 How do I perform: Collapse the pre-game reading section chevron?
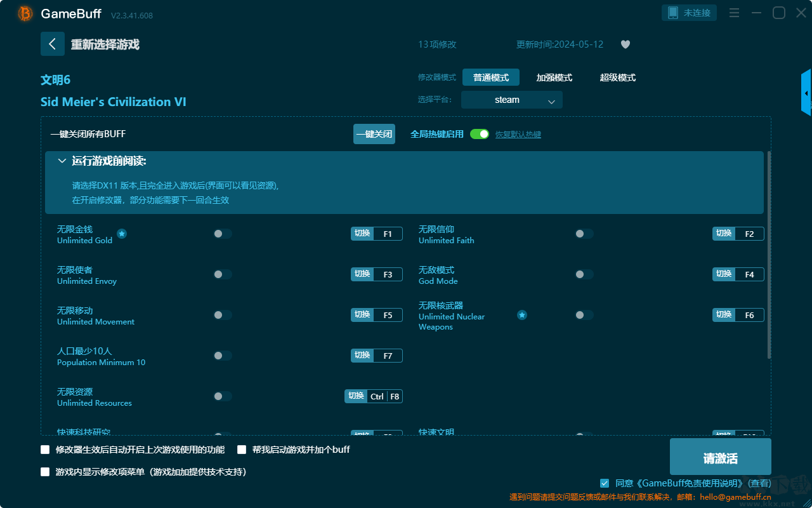[x=62, y=161]
